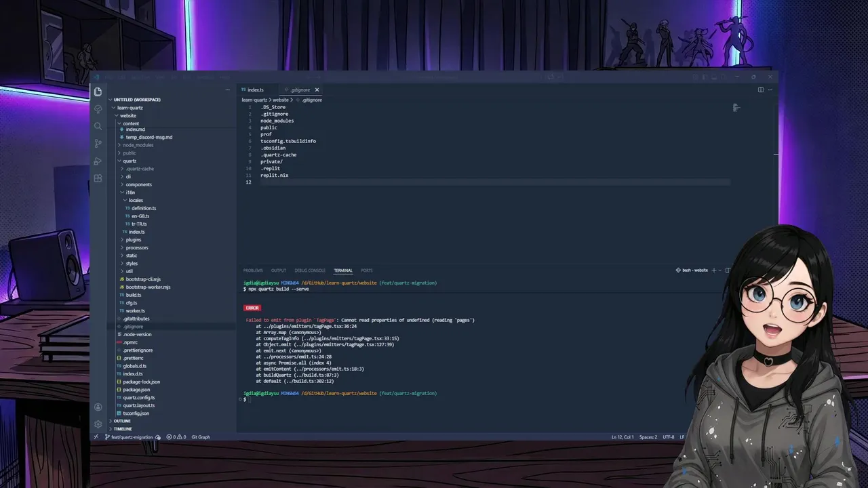Screen dimensions: 868x488
Task: Click feat/quartz-migration branch in status bar
Action: (x=129, y=437)
